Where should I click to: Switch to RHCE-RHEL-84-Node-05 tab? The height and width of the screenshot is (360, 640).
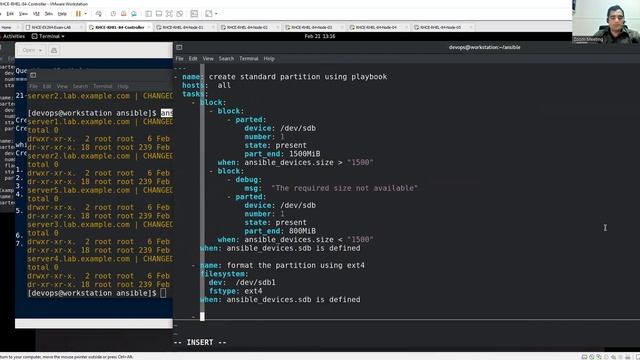(440, 27)
